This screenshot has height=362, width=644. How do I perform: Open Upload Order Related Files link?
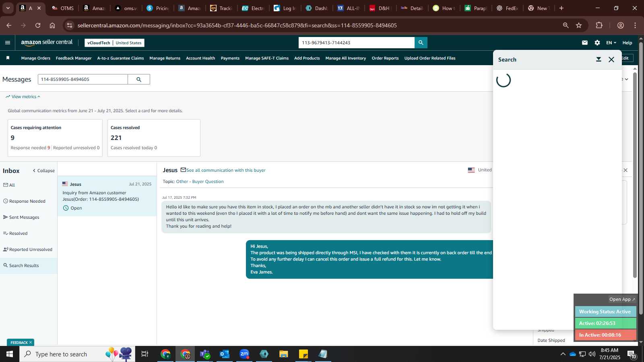(430, 58)
